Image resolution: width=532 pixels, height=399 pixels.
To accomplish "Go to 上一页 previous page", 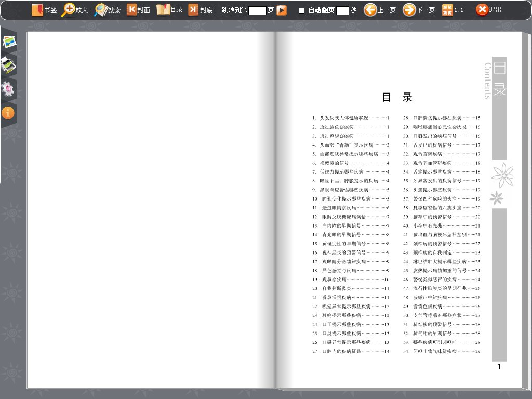I will tap(380, 10).
